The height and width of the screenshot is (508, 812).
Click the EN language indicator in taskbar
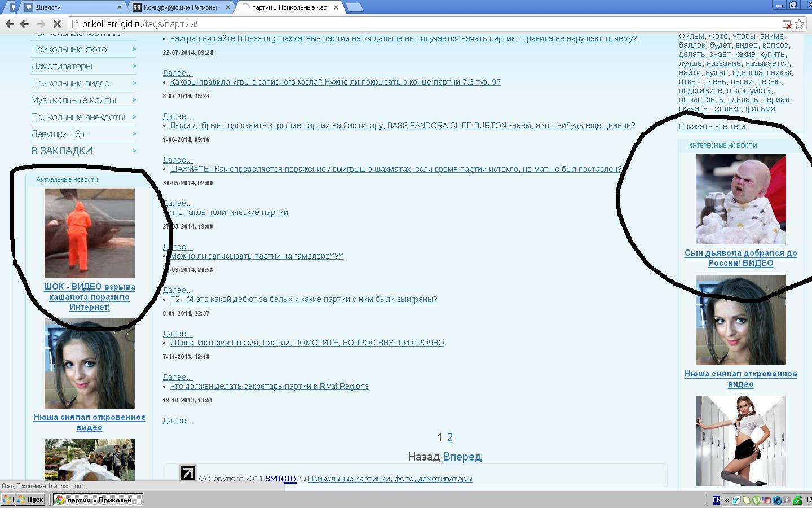716,500
